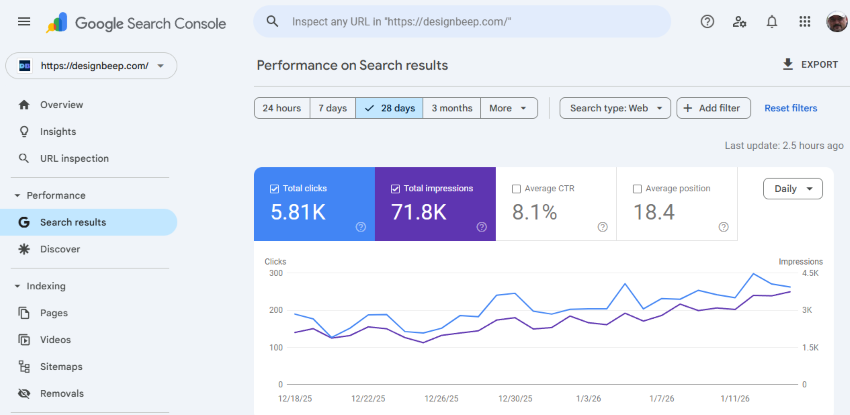Open the Google apps grid

coord(805,21)
